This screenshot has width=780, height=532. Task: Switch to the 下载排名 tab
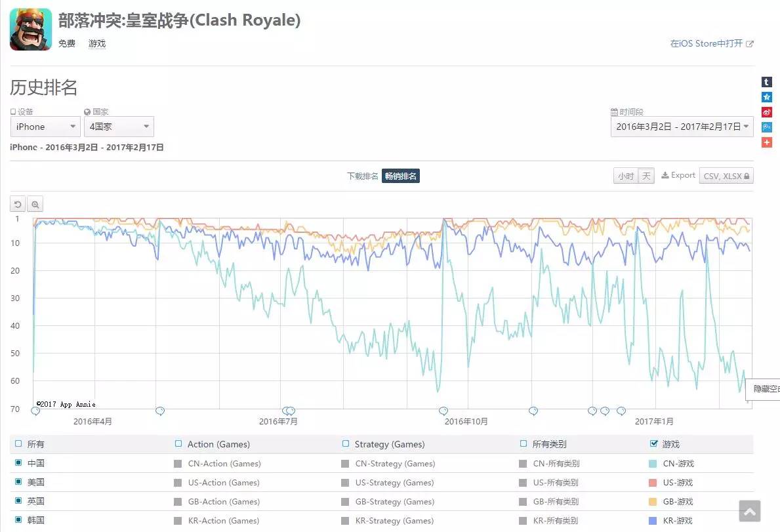pos(362,176)
